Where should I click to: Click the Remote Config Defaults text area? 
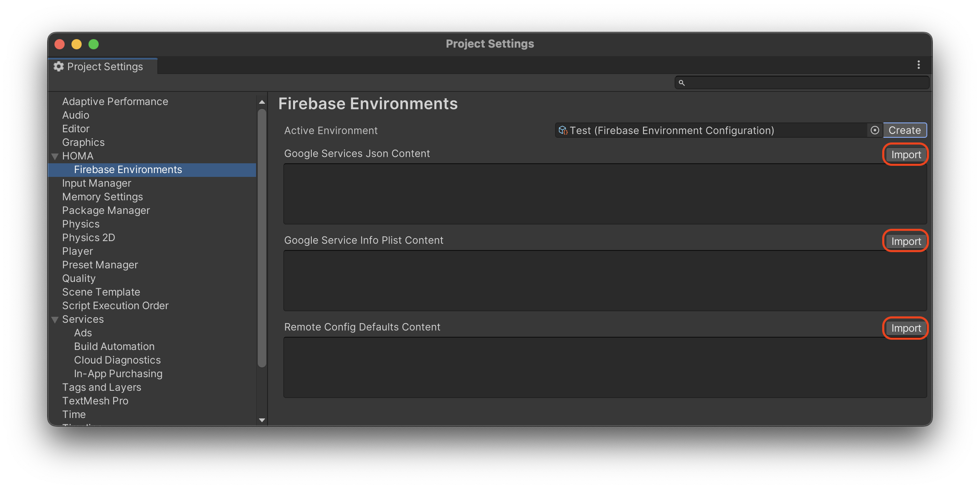tap(605, 367)
